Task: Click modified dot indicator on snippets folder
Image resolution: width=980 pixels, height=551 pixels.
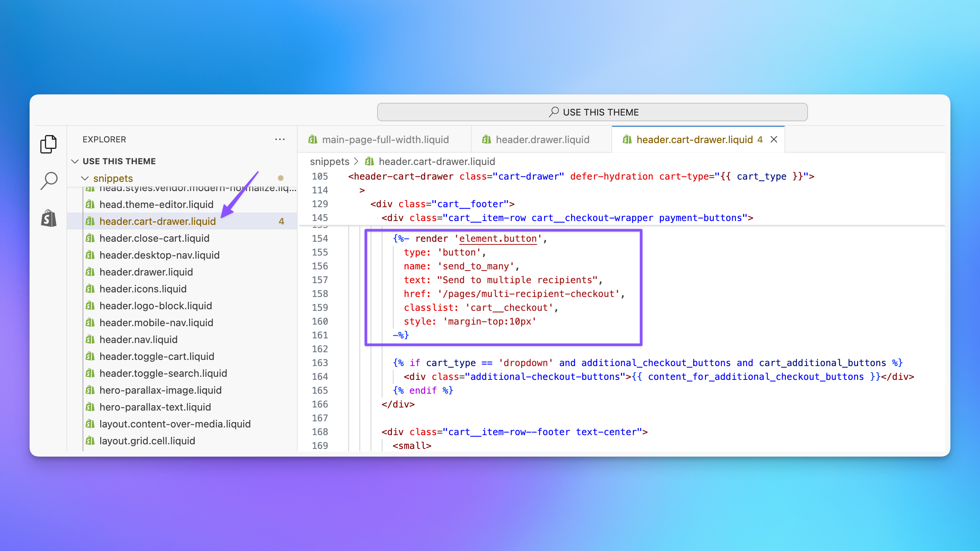Action: tap(280, 178)
